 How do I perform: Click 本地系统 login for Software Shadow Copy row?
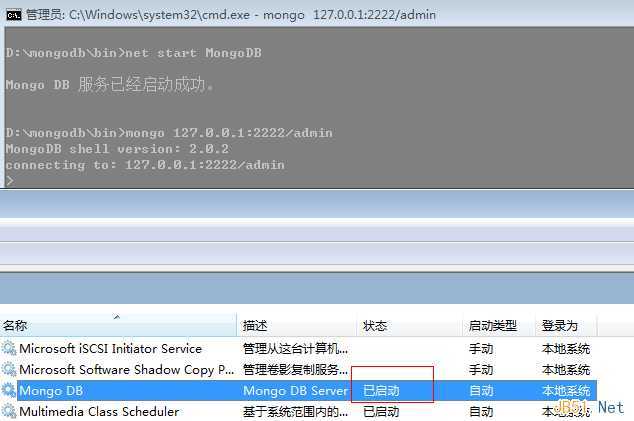click(x=566, y=370)
